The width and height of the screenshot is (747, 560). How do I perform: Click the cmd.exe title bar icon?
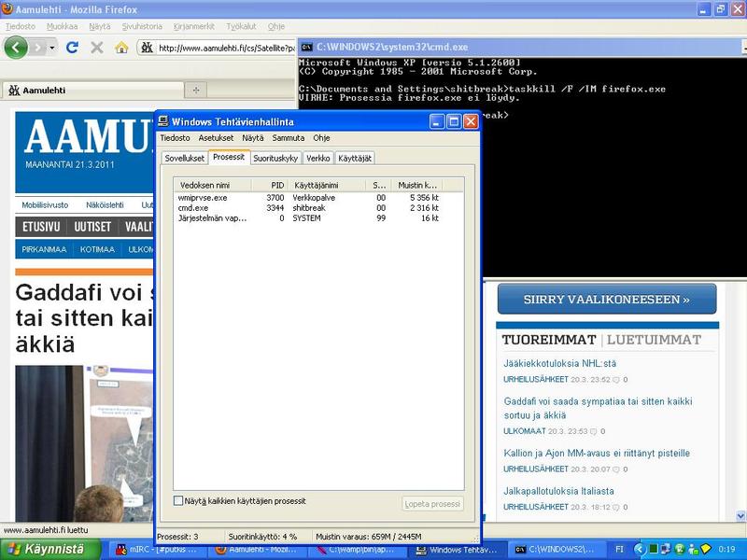coord(307,47)
